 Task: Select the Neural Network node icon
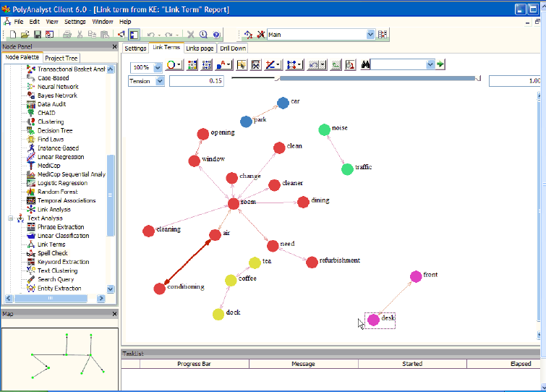[31, 86]
